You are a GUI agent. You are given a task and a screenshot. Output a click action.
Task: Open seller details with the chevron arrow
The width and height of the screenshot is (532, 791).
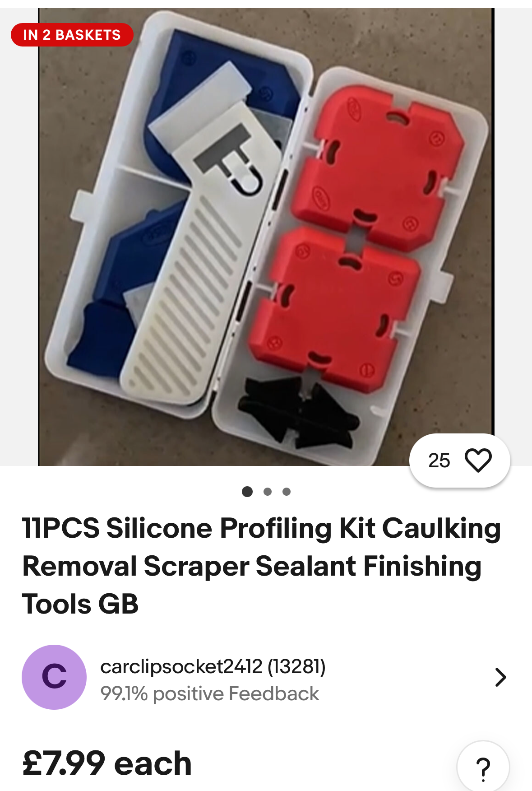click(x=500, y=677)
